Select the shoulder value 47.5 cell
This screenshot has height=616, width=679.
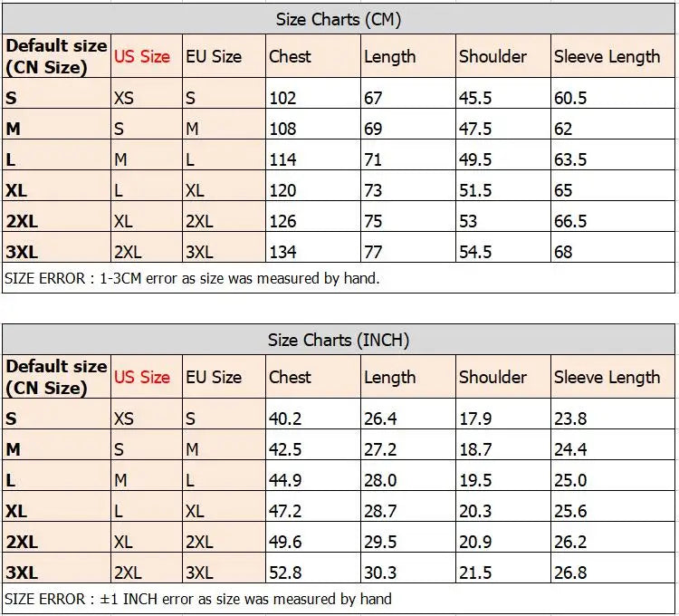(475, 129)
